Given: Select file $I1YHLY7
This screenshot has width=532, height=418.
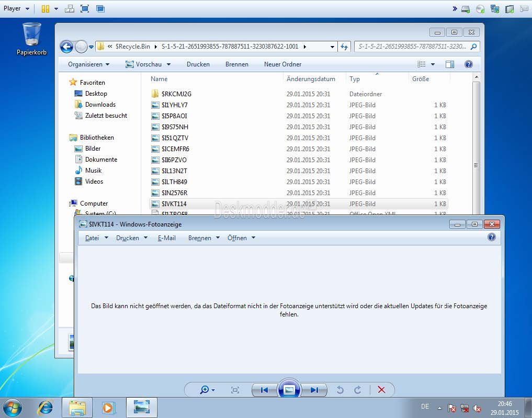Looking at the screenshot, I should pyautogui.click(x=299, y=105).
